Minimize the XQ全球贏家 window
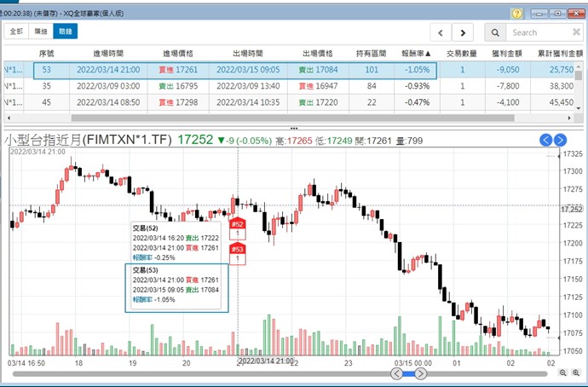Image resolution: width=588 pixels, height=387 pixels. pyautogui.click(x=539, y=14)
